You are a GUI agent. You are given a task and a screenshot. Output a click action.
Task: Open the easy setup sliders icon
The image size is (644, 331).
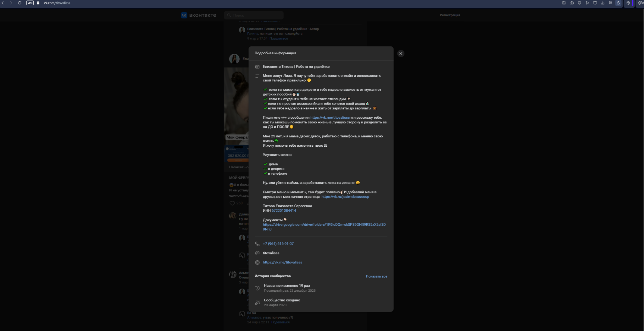(611, 3)
